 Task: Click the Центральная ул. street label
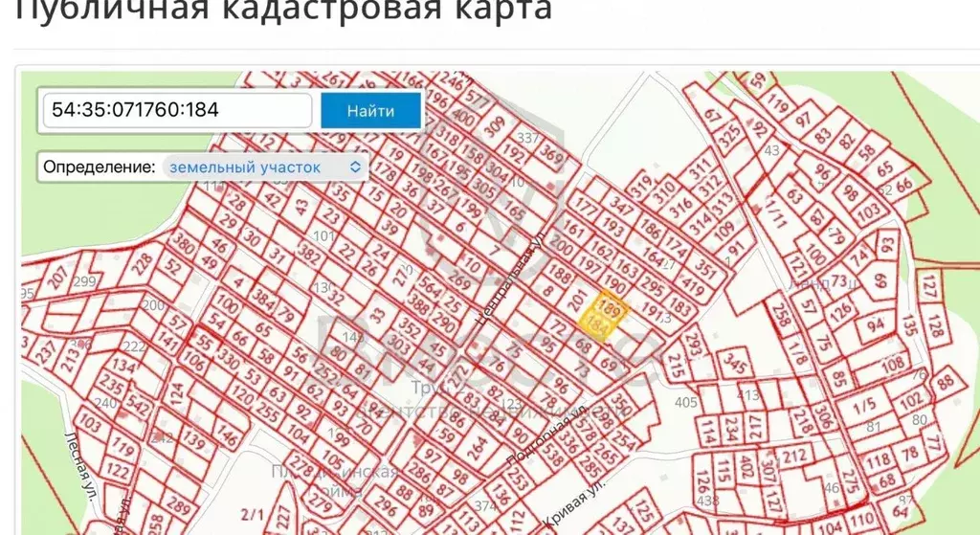(509, 278)
